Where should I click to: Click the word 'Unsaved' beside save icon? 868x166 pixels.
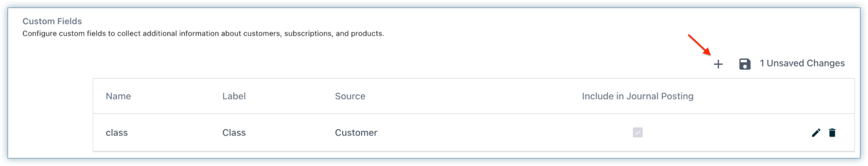click(785, 63)
